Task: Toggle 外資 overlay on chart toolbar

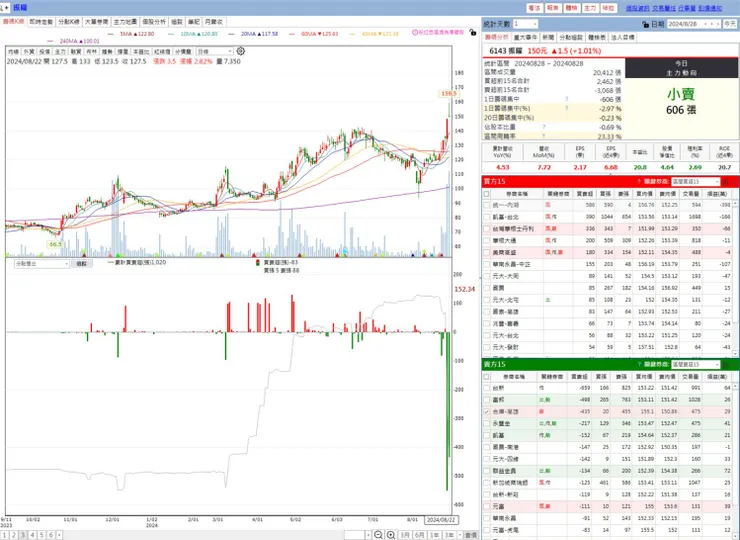Action: pos(29,51)
